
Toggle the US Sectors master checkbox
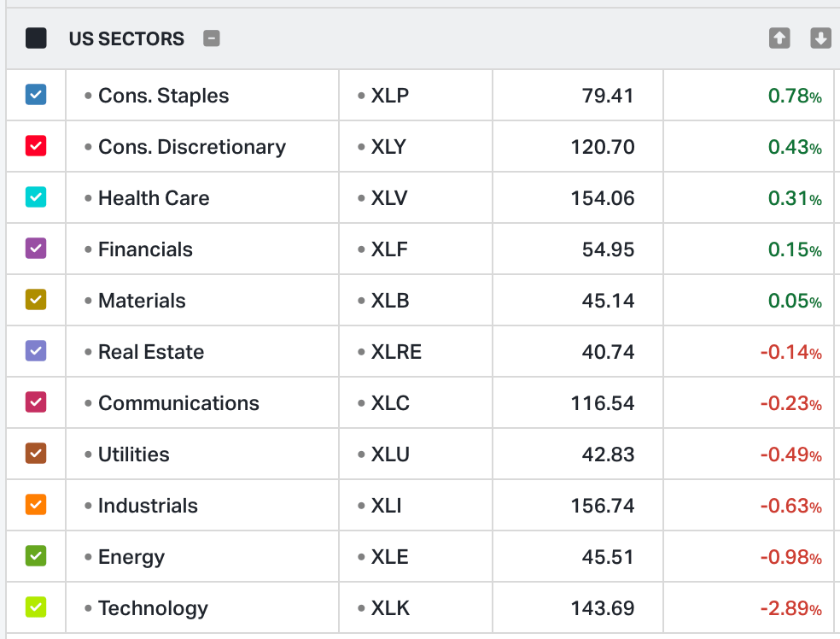coord(36,38)
